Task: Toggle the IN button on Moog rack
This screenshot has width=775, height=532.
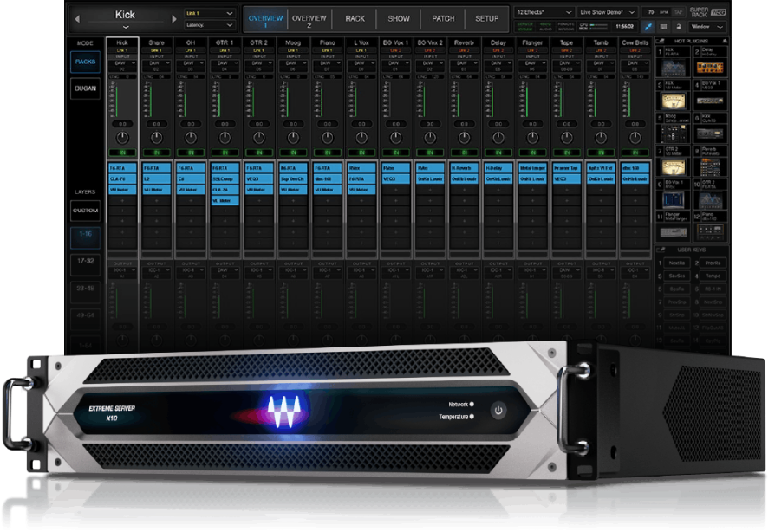Action: [293, 152]
